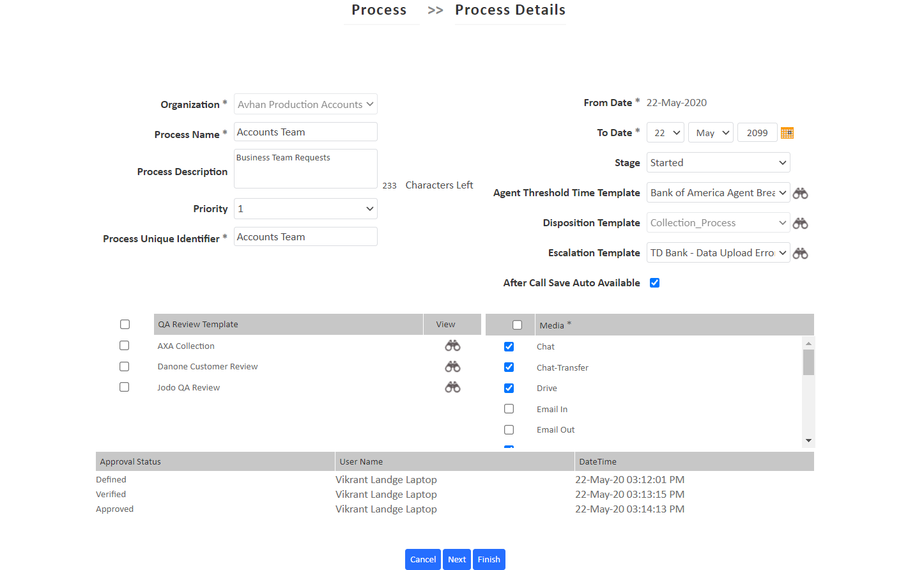The width and height of the screenshot is (924, 570).
Task: Open the Stage dropdown
Action: pos(718,162)
